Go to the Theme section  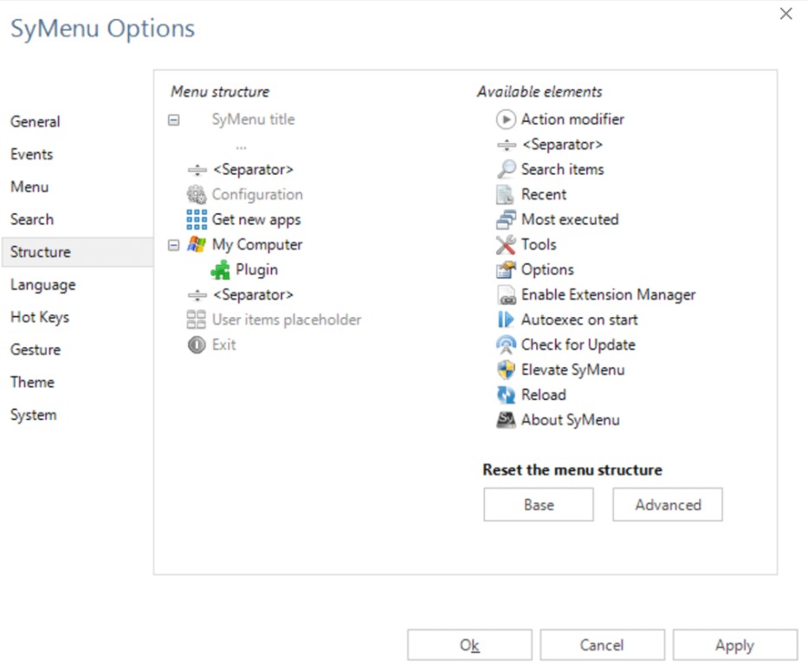coord(32,383)
